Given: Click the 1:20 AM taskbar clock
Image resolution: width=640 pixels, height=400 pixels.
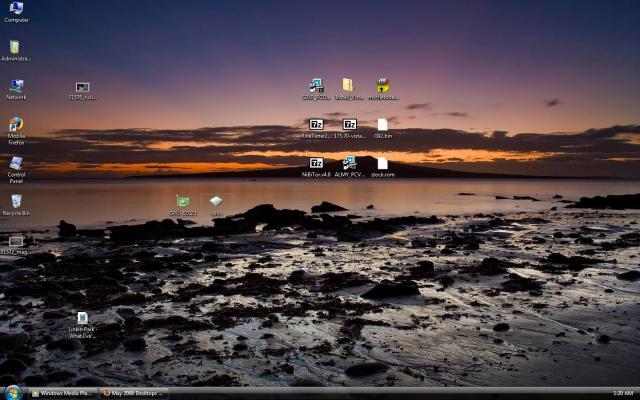Looking at the screenshot, I should [x=623, y=393].
